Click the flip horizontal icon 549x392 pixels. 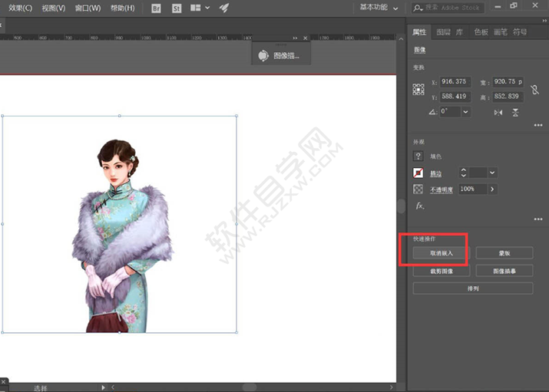(498, 112)
